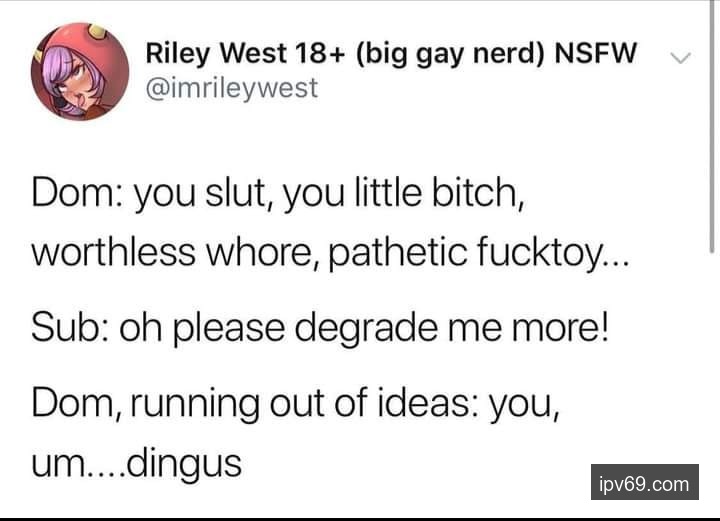Click the word "worthless" in the tweet

coord(113,252)
